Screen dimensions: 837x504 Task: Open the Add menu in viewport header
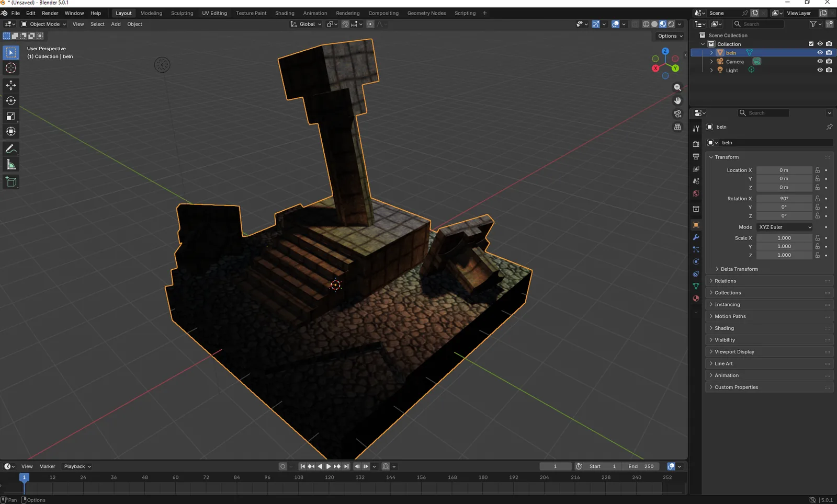point(116,24)
